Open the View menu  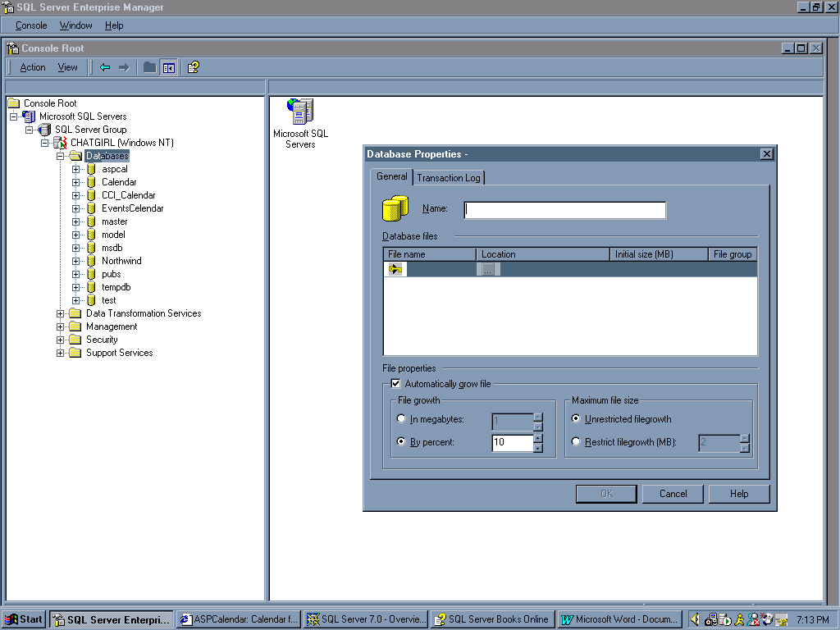point(67,67)
